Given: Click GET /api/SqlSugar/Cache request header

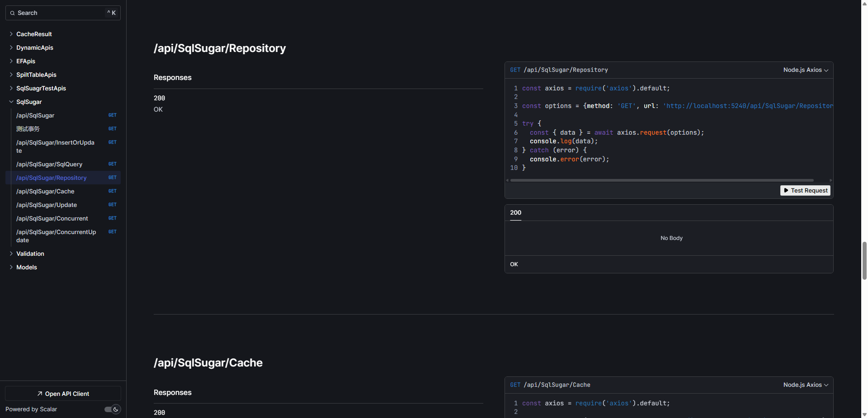Looking at the screenshot, I should click(x=550, y=385).
